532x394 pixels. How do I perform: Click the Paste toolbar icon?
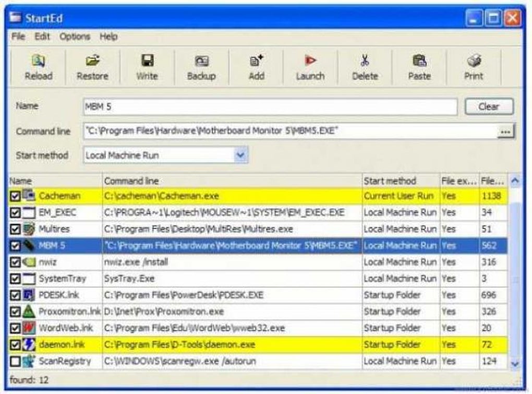[419, 61]
